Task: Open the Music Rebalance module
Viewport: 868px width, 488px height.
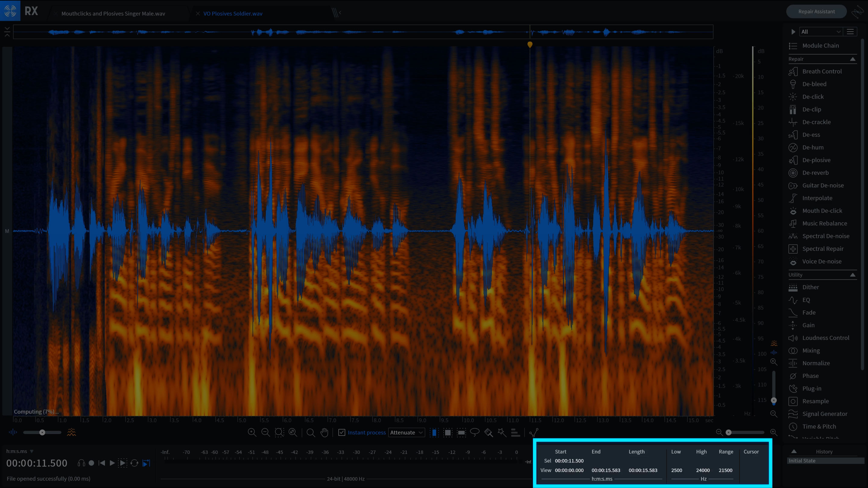Action: coord(818,223)
